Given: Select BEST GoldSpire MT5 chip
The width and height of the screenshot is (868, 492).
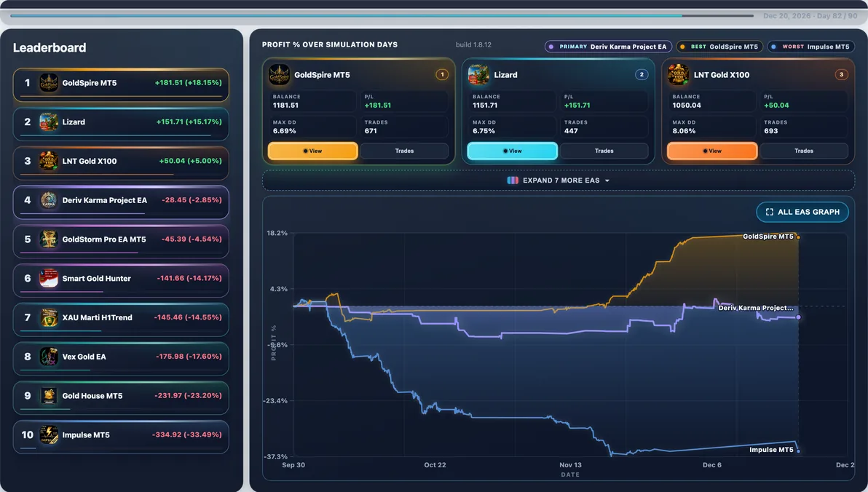Looking at the screenshot, I should pyautogui.click(x=719, y=47).
